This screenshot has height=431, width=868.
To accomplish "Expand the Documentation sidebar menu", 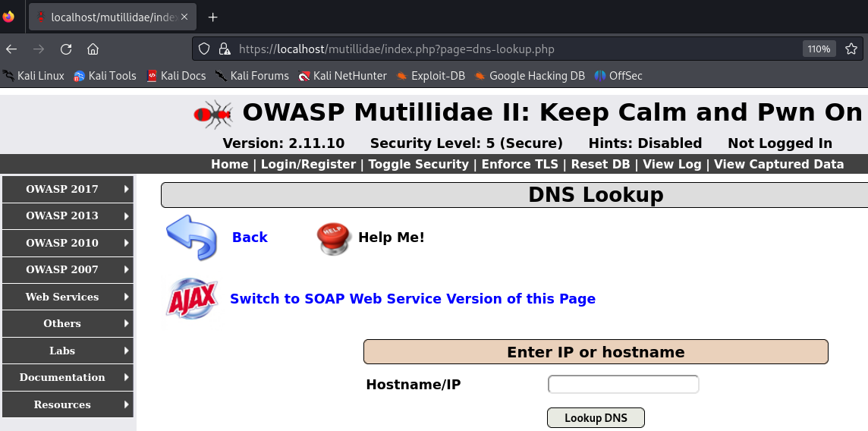I will pyautogui.click(x=68, y=377).
